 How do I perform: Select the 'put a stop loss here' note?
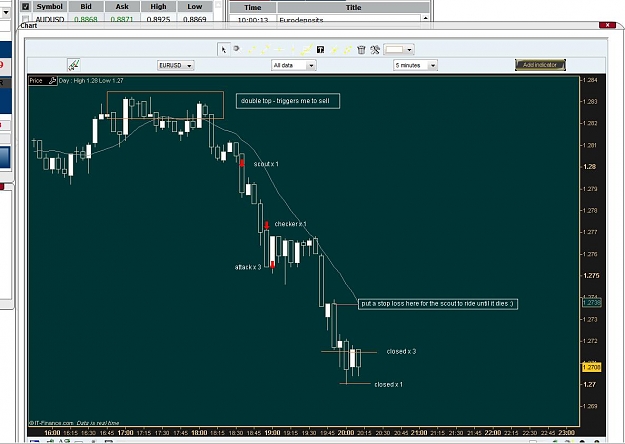tap(438, 304)
